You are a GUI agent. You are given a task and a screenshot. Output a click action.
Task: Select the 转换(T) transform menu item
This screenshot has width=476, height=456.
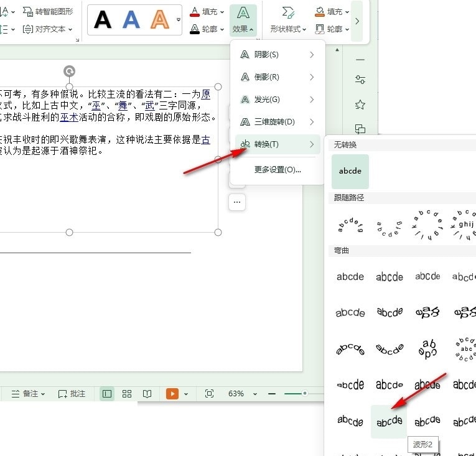coord(278,144)
